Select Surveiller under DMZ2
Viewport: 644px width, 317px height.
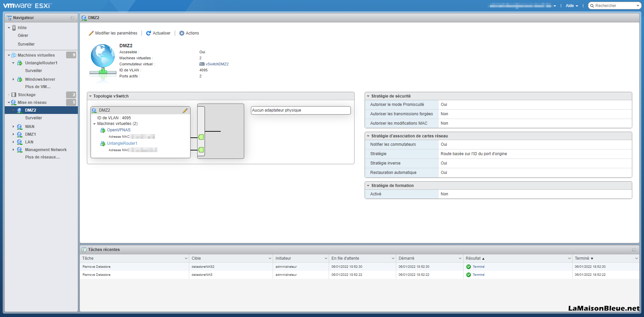(x=34, y=118)
